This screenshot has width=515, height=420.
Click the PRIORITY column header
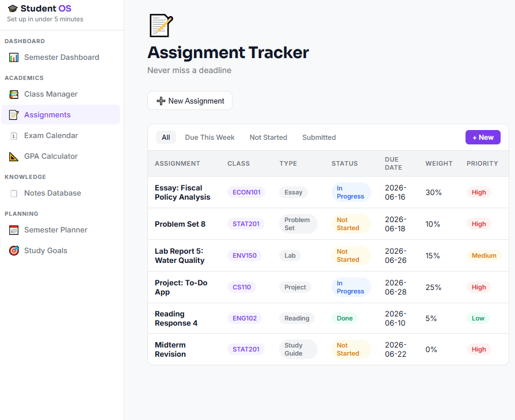482,163
